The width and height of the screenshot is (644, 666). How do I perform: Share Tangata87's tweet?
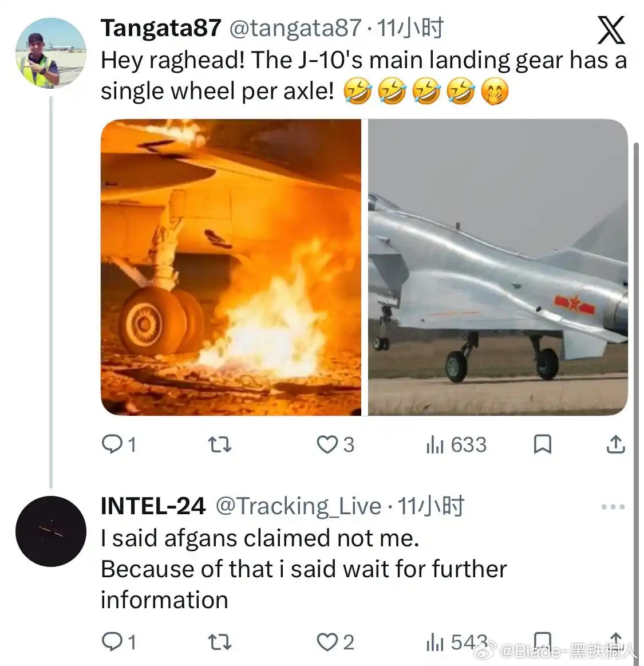[x=614, y=444]
